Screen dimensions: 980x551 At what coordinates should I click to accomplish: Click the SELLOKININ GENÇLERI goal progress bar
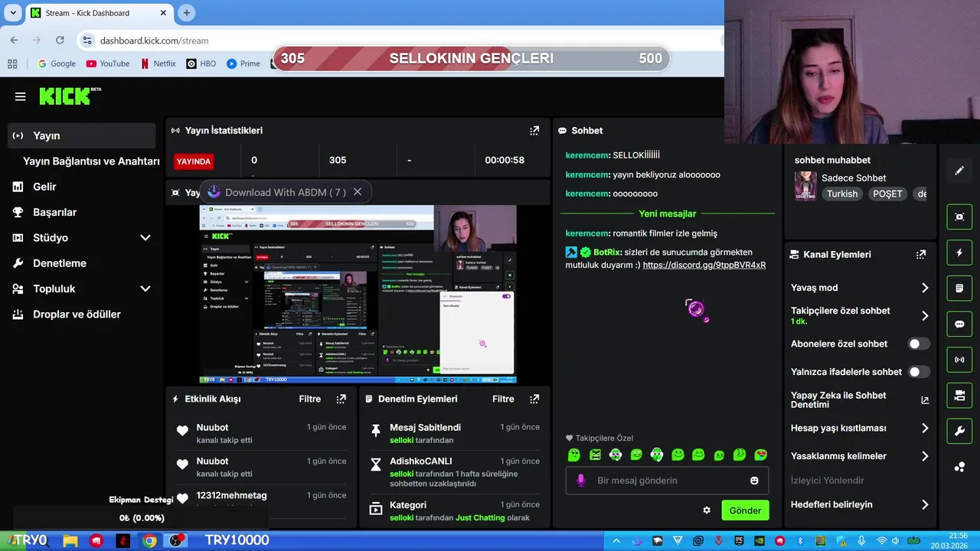click(x=472, y=59)
